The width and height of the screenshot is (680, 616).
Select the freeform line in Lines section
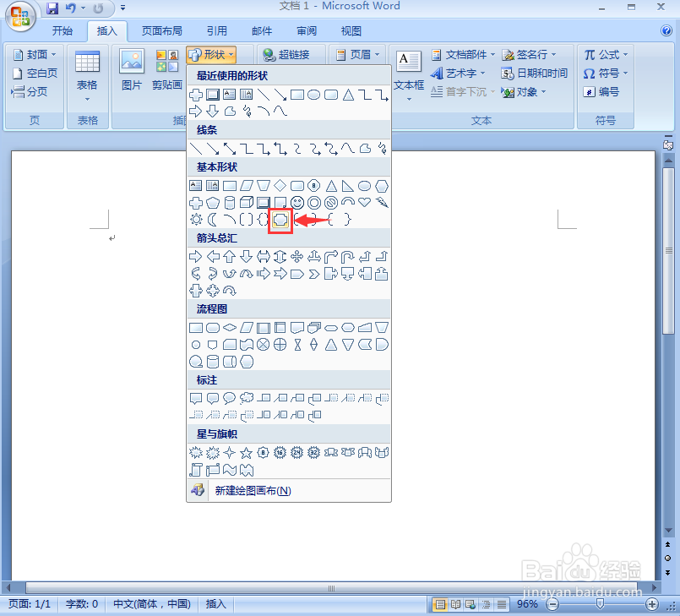[365, 149]
